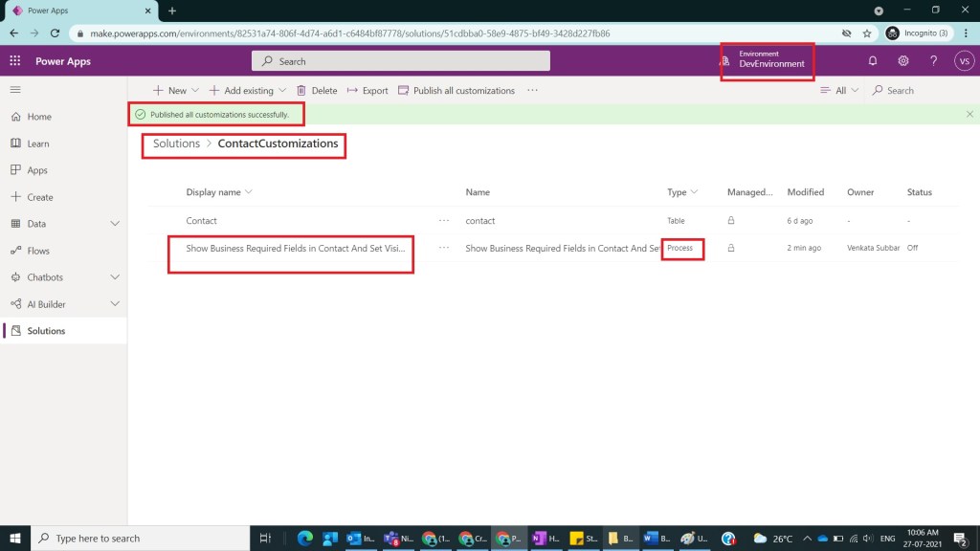Go to Flows in the sidebar
This screenshot has height=551, width=980.
38,251
